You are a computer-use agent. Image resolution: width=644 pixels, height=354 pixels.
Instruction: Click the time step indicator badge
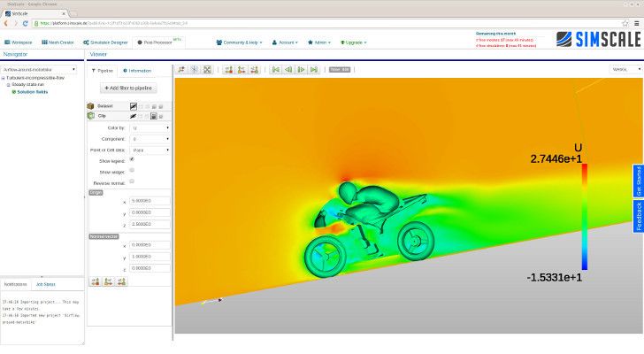pos(340,69)
